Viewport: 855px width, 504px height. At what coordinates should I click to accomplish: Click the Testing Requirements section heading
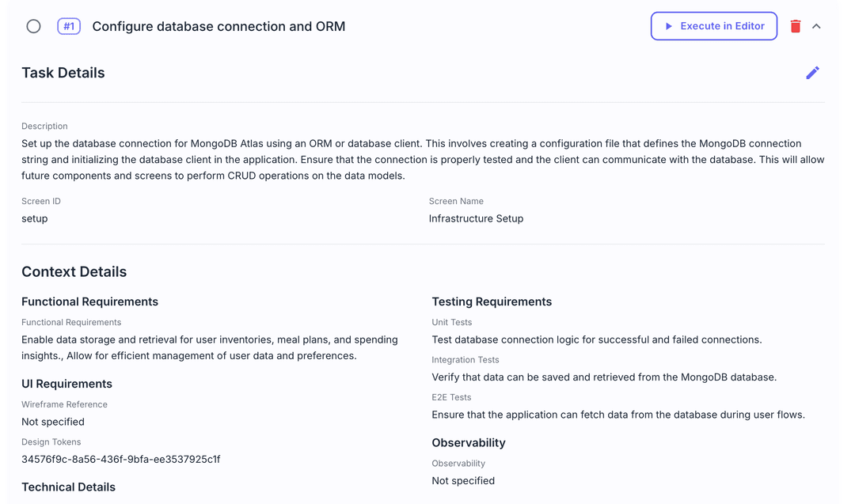click(492, 301)
